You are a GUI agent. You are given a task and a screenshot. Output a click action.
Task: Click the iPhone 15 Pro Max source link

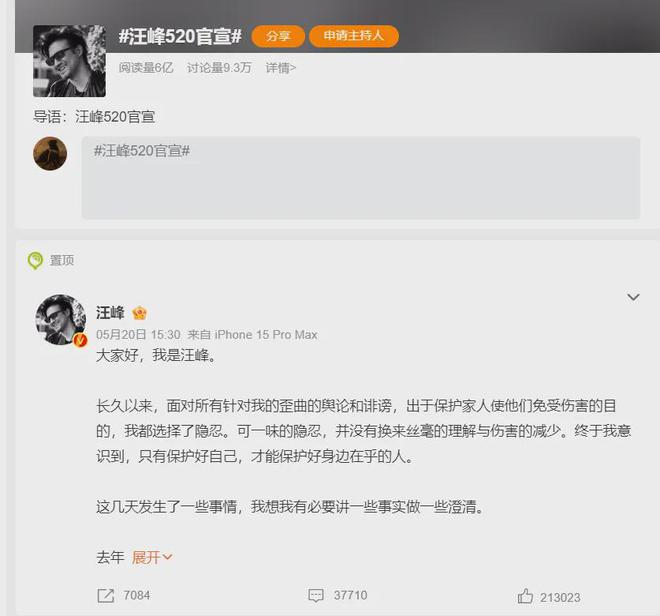[x=266, y=335]
